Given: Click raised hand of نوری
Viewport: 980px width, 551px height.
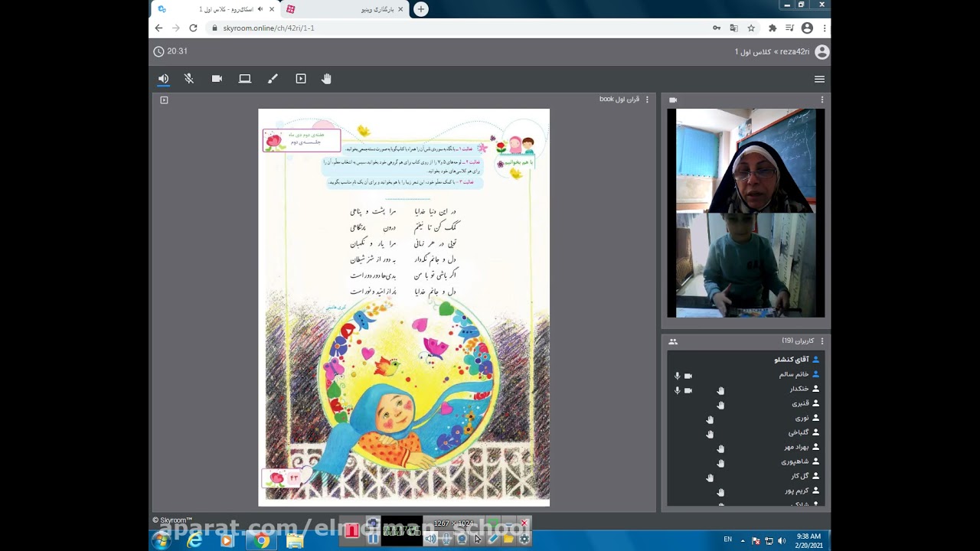Looking at the screenshot, I should click(710, 419).
